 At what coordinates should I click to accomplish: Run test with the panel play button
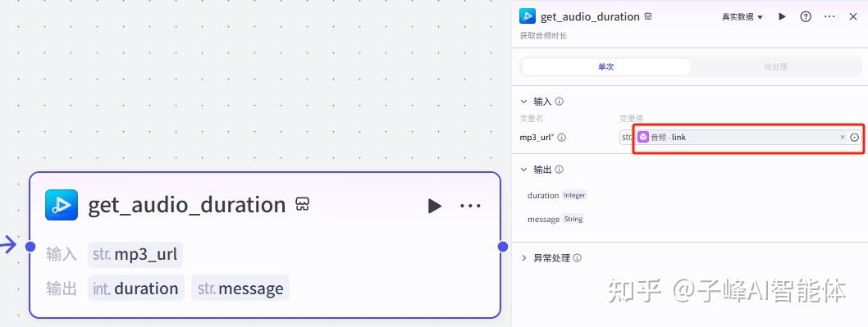pyautogui.click(x=782, y=16)
